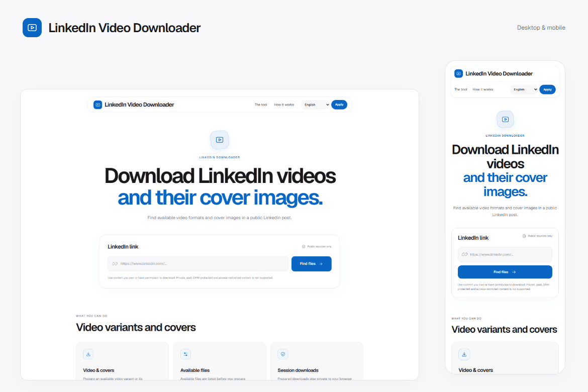This screenshot has width=588, height=392.
Task: Click desktop LINKEDIN DOWNLOADER eyebrow label
Action: click(220, 157)
